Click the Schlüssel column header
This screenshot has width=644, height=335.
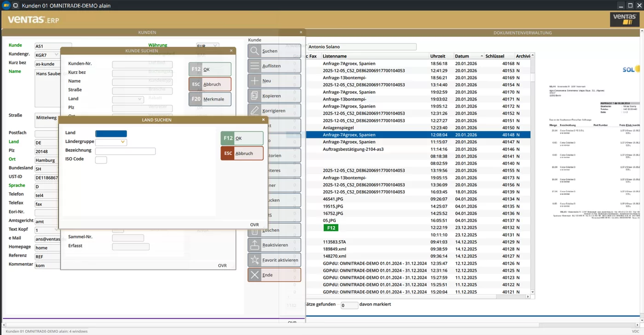[x=499, y=56]
